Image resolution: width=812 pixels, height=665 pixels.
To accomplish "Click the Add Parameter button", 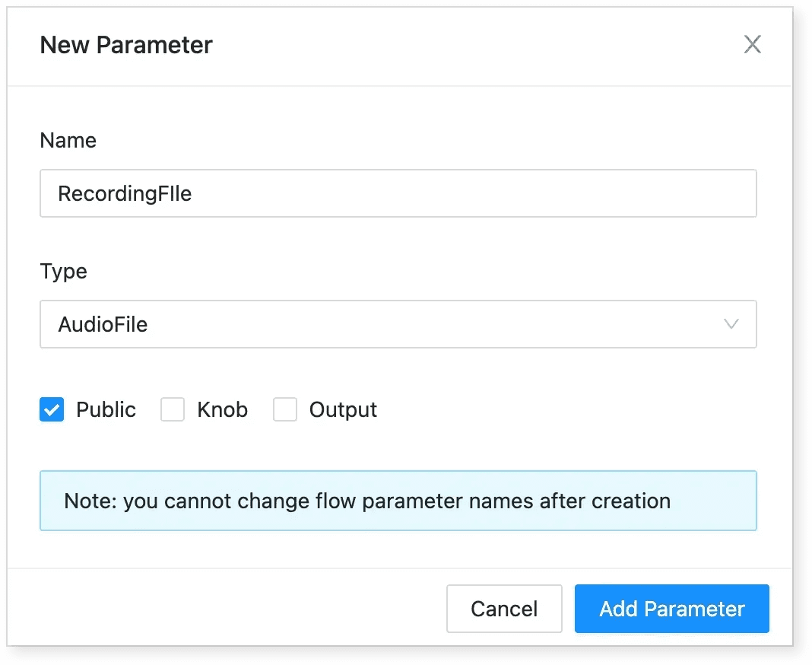I will [x=671, y=609].
